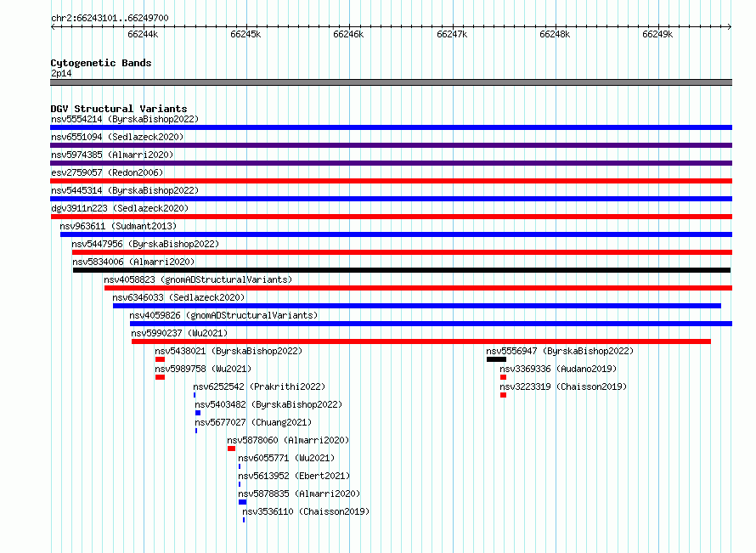Click the 66248k ruler position
The height and width of the screenshot is (553, 756).
(555, 34)
